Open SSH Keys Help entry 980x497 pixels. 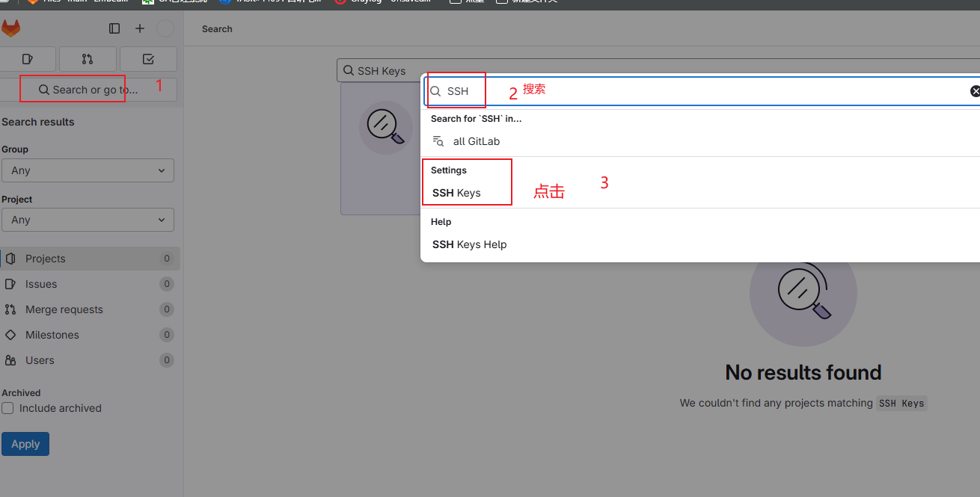click(700, 244)
